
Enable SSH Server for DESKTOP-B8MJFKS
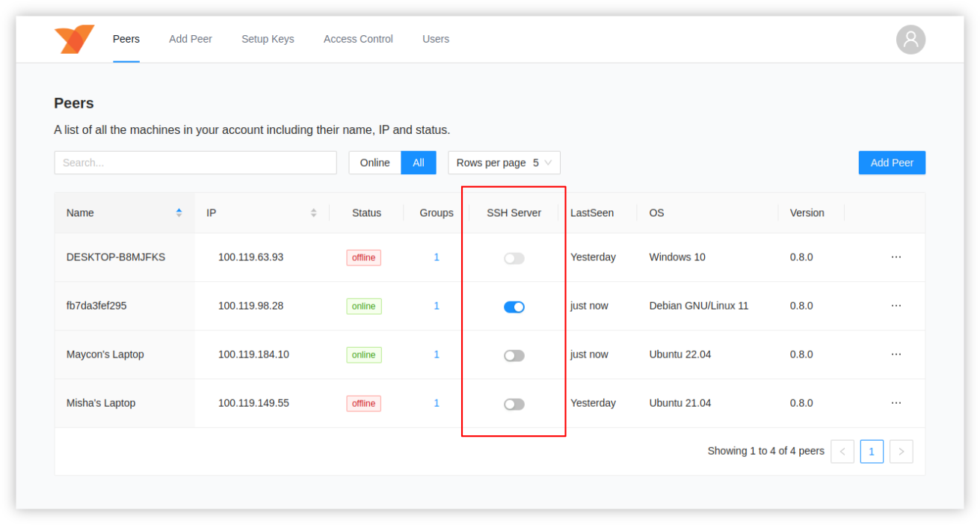tap(514, 258)
